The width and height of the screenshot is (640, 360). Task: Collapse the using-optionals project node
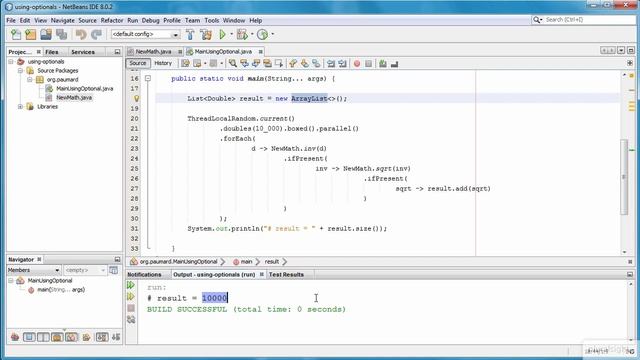coord(11,62)
